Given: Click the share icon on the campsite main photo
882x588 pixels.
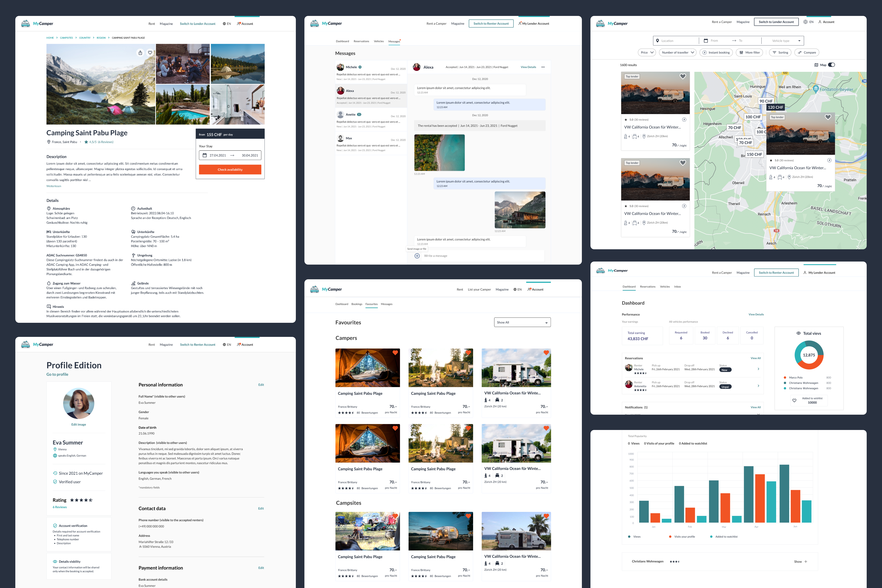Looking at the screenshot, I should point(140,53).
